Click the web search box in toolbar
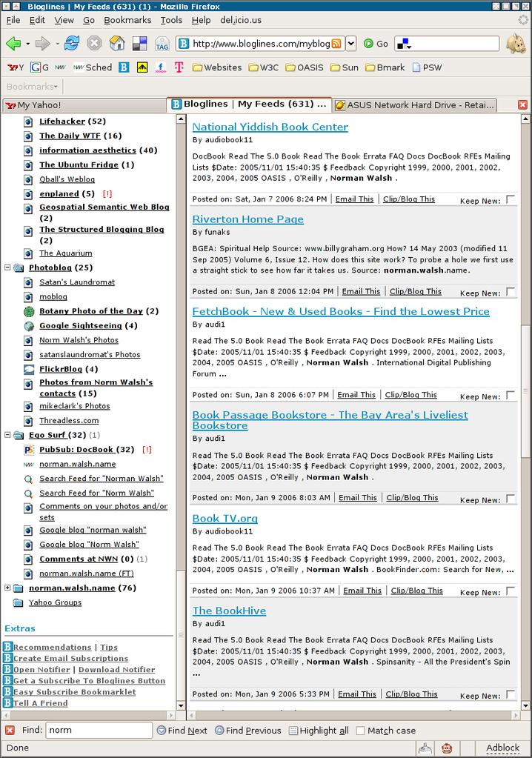Screen dimensions: 532x758 (x=447, y=44)
